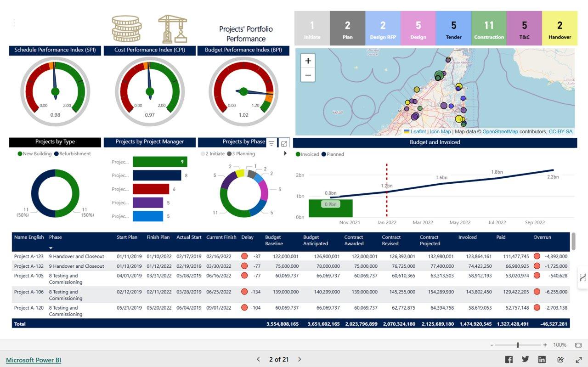Image resolution: width=588 pixels, height=367 pixels.
Task: Enter full screen mode icon
Action: [x=578, y=360]
